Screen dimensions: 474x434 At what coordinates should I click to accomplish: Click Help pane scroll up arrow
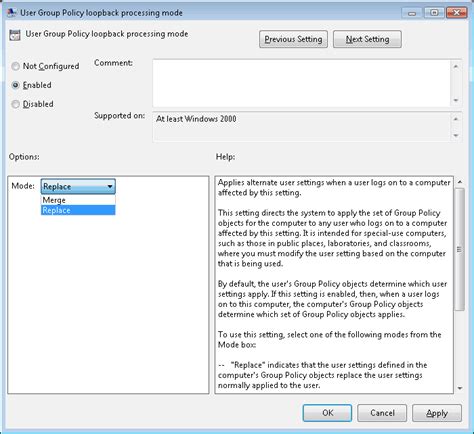[460, 182]
